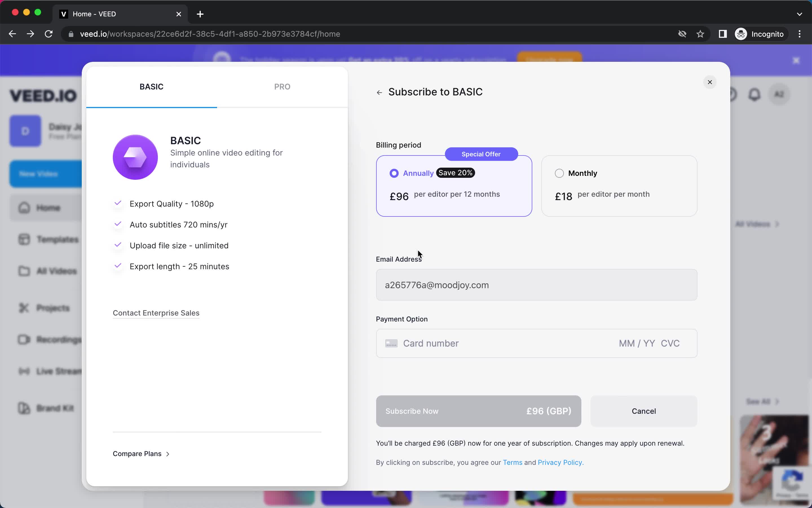Viewport: 812px width, 508px height.
Task: Click the workspace D avatar
Action: tap(25, 131)
